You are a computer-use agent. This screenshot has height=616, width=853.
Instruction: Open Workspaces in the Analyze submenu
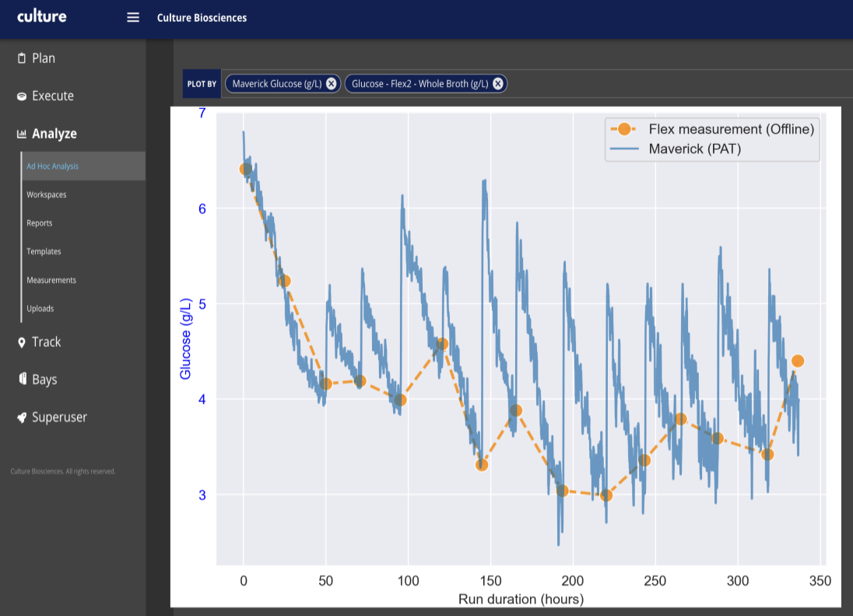coord(47,194)
